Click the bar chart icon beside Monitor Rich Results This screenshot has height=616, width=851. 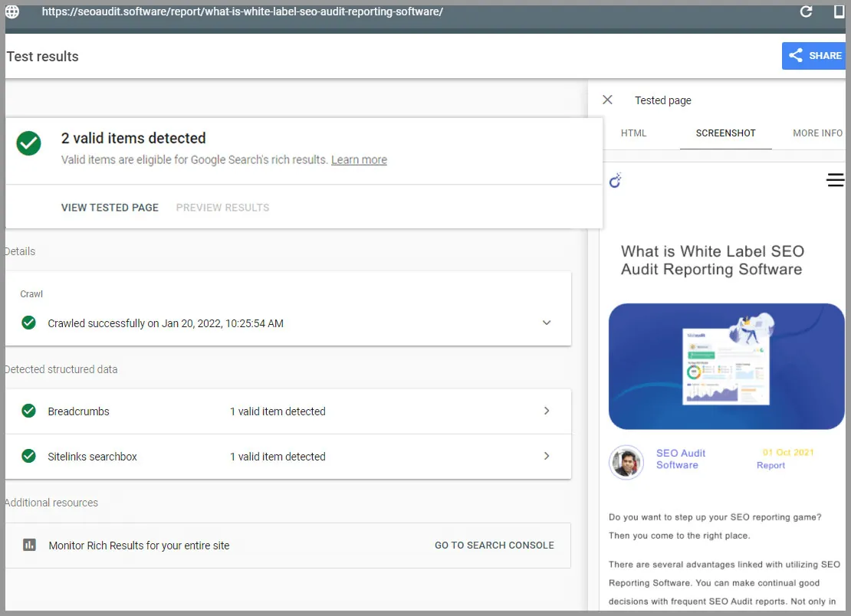(x=29, y=545)
